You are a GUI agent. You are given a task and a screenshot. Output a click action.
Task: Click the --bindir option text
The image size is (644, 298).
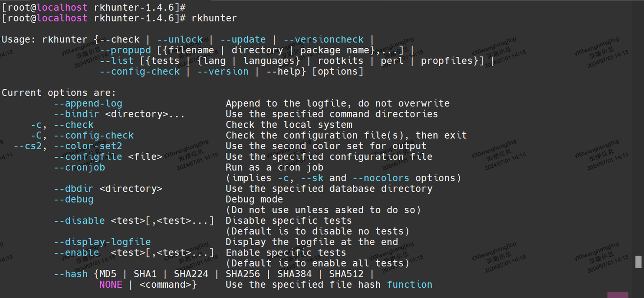(x=76, y=114)
